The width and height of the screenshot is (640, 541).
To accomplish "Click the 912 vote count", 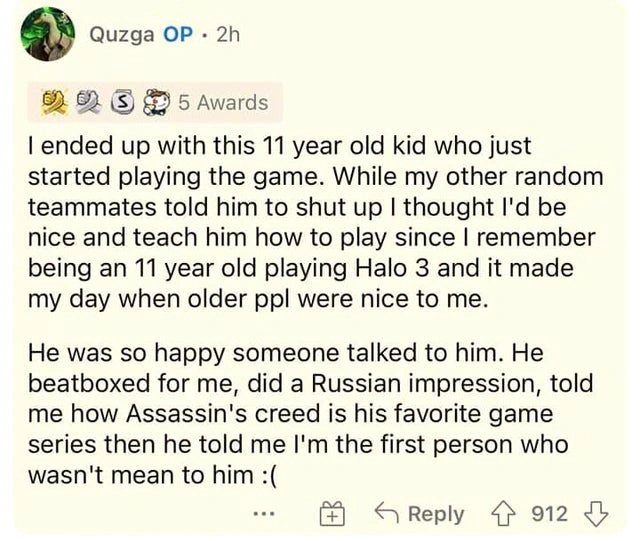I will pyautogui.click(x=549, y=514).
